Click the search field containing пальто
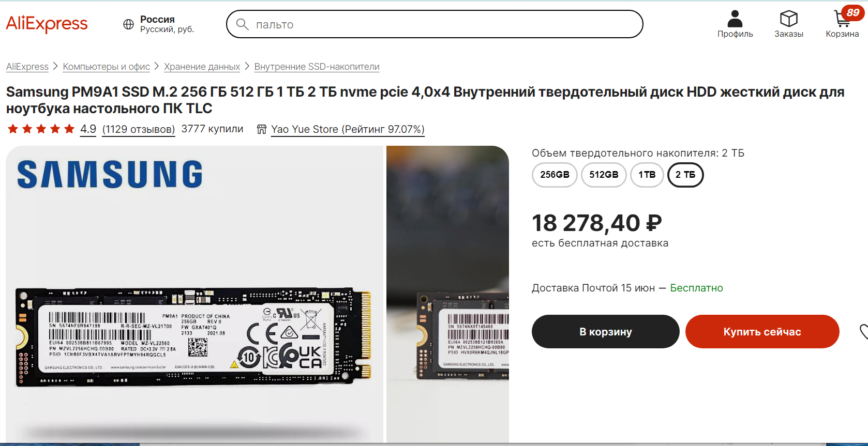This screenshot has height=446, width=868. pyautogui.click(x=435, y=24)
